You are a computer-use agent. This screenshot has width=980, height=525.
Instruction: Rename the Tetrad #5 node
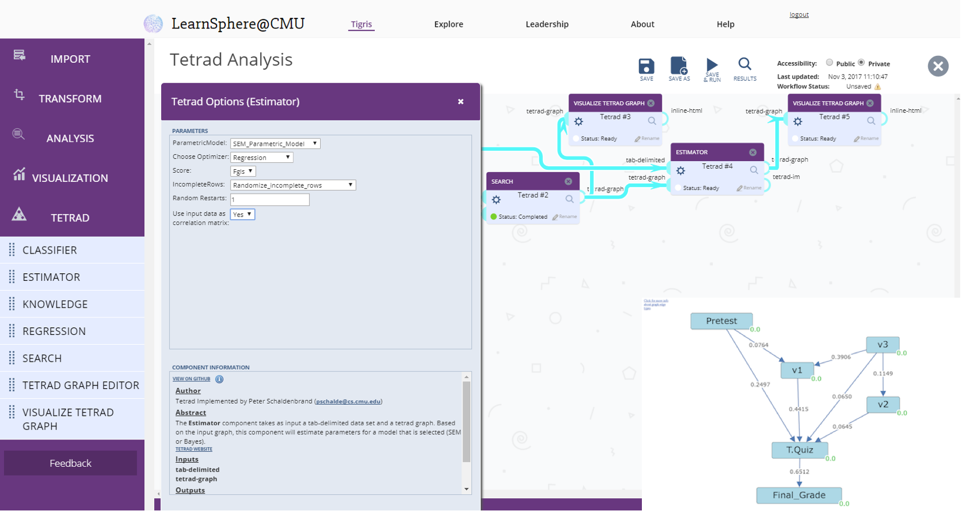coord(866,139)
